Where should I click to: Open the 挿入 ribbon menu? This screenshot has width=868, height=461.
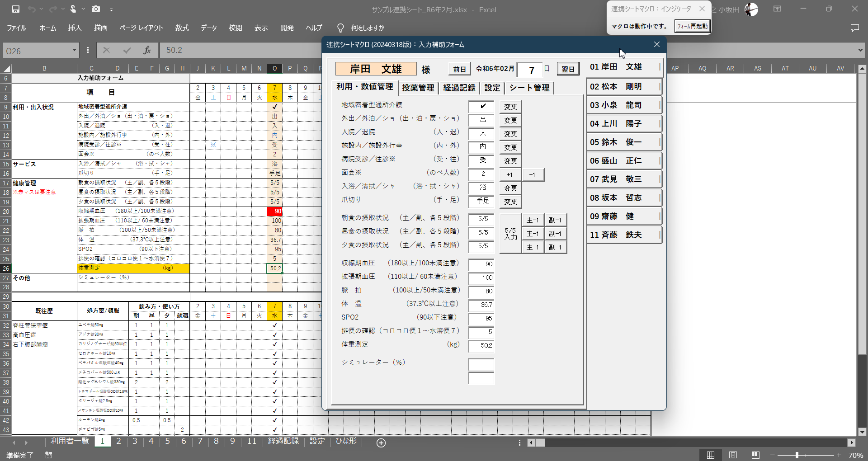point(75,28)
